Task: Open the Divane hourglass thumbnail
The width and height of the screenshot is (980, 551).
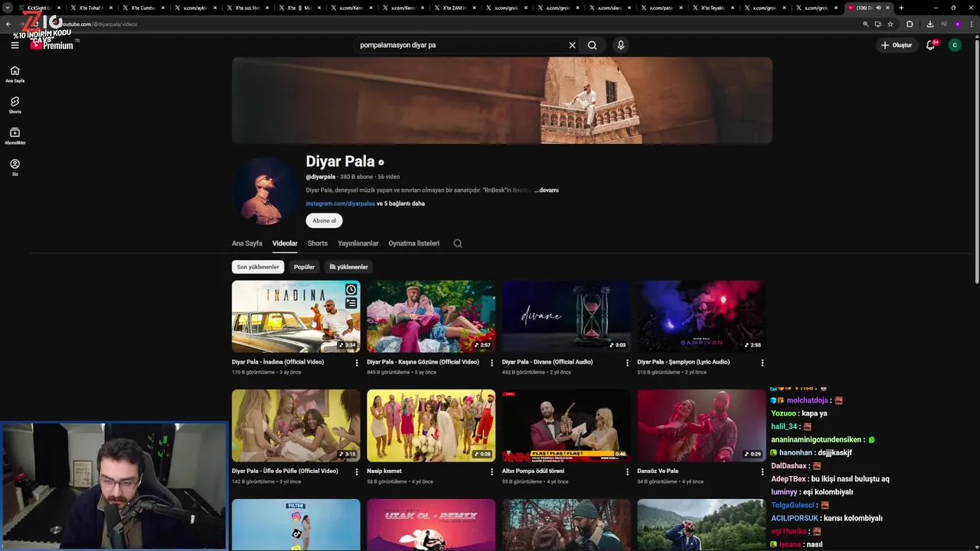Action: click(x=567, y=316)
